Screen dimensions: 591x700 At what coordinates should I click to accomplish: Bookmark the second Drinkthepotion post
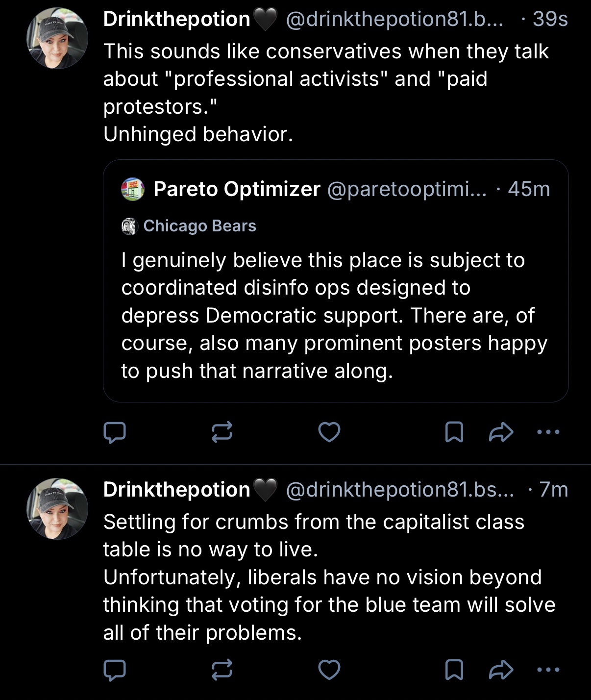454,670
